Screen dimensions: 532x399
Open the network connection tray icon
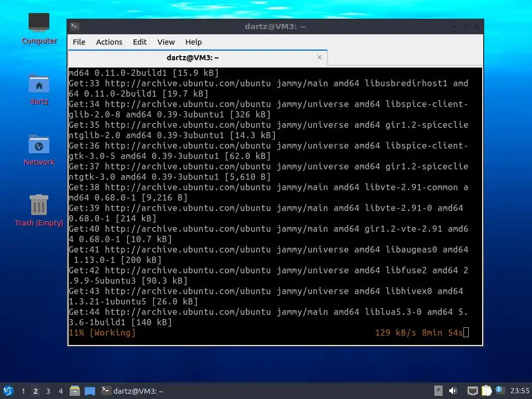point(472,391)
